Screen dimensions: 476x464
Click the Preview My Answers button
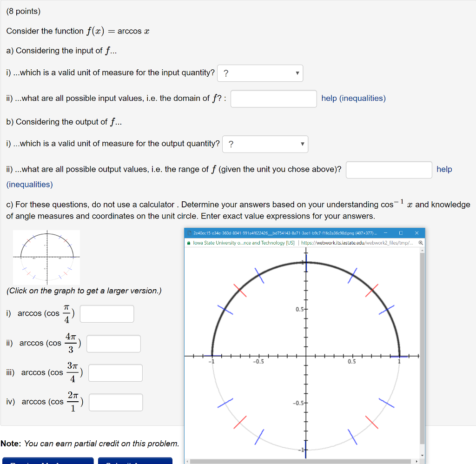48,461
